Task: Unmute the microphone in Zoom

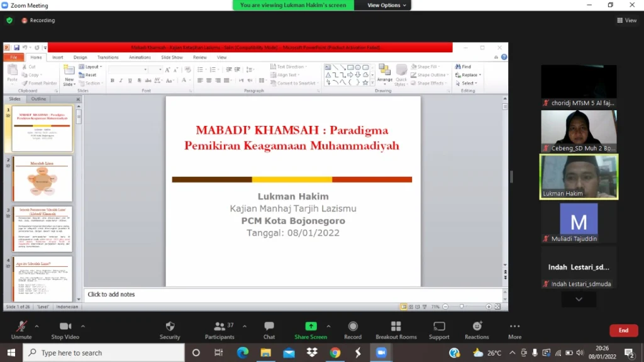Action: [21, 331]
